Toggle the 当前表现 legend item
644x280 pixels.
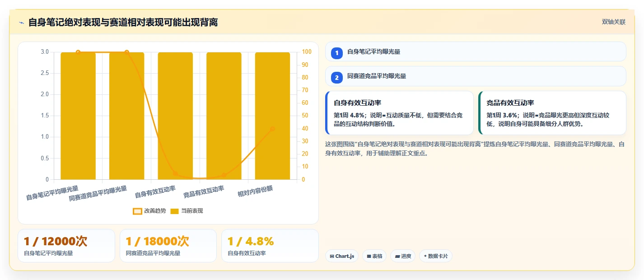pos(187,211)
